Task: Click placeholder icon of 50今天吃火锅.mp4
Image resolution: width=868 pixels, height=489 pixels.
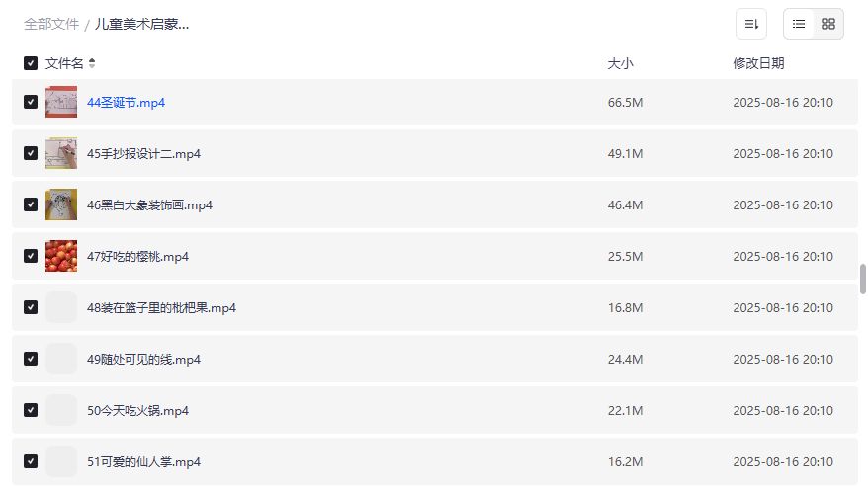Action: tap(61, 411)
